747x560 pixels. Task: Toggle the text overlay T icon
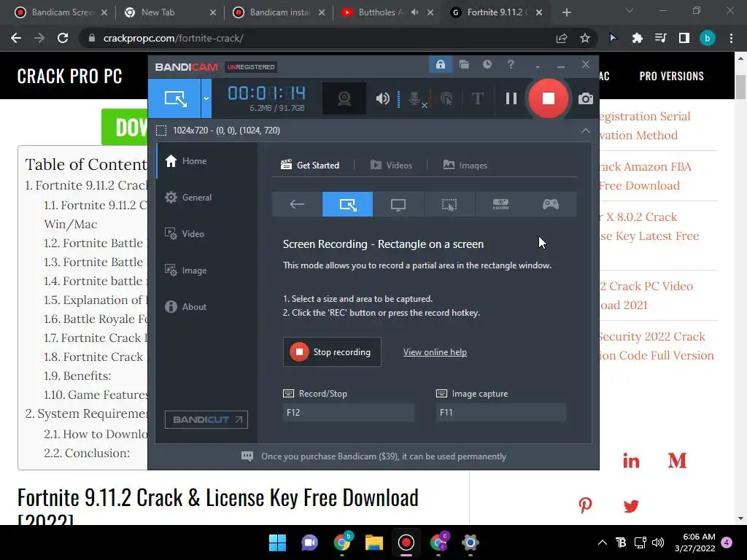[x=477, y=98]
